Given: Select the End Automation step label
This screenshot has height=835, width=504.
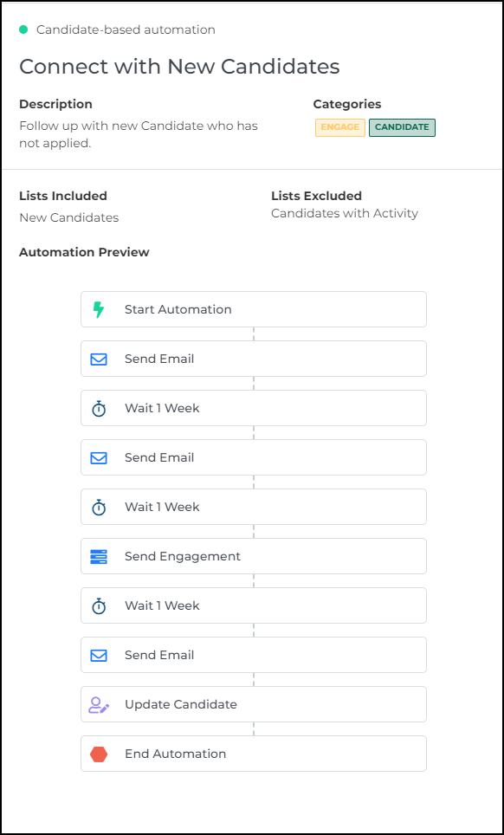Looking at the screenshot, I should [176, 754].
